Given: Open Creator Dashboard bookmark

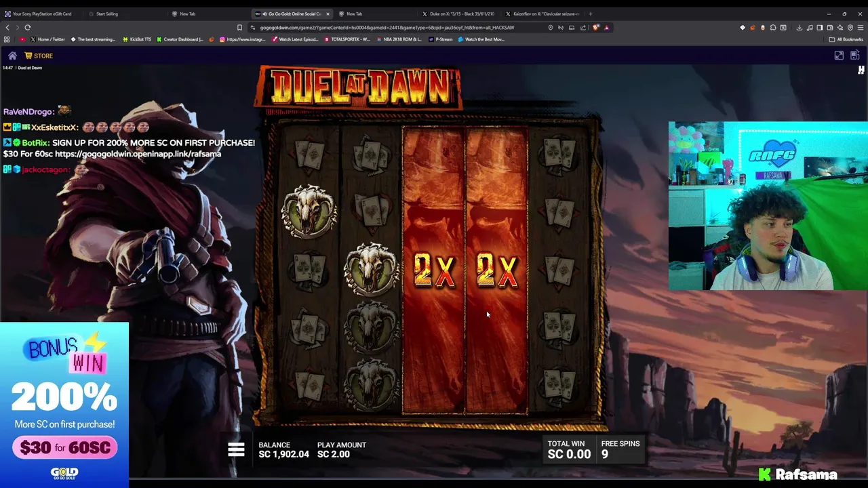Looking at the screenshot, I should point(180,39).
